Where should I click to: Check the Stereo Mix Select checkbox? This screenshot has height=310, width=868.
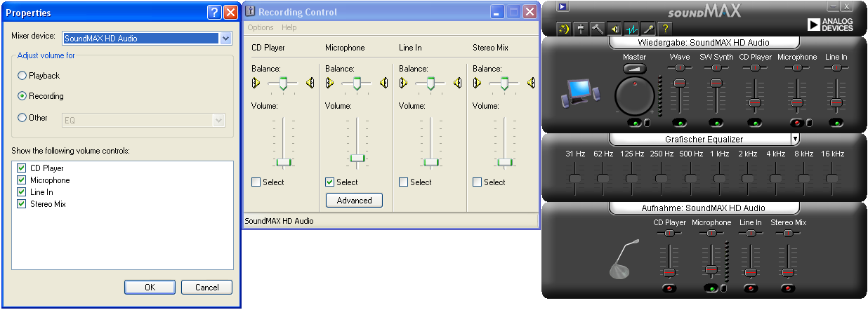(478, 182)
